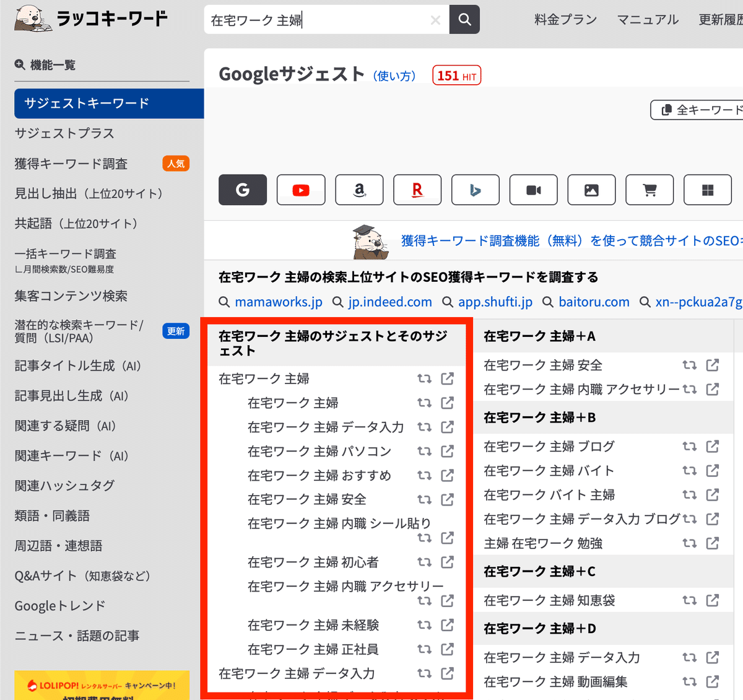The height and width of the screenshot is (700, 743).
Task: Open external link for 在宅ワーク 主婦 パソコン
Action: [447, 451]
